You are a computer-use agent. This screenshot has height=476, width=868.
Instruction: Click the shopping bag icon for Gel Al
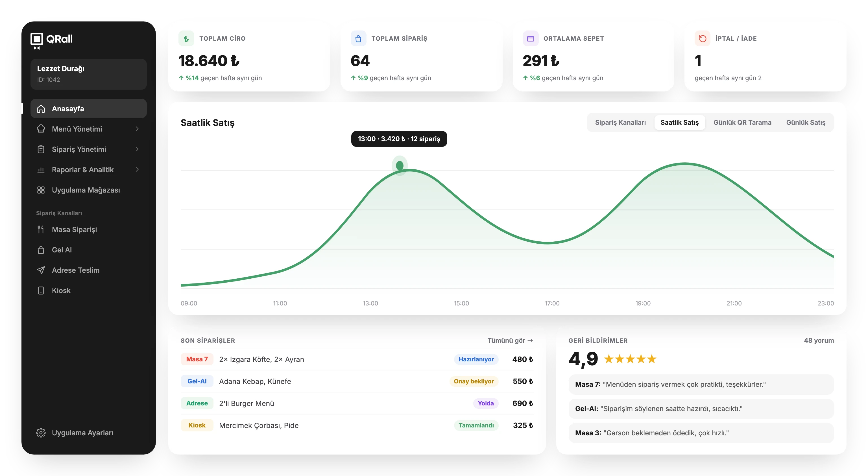41,250
